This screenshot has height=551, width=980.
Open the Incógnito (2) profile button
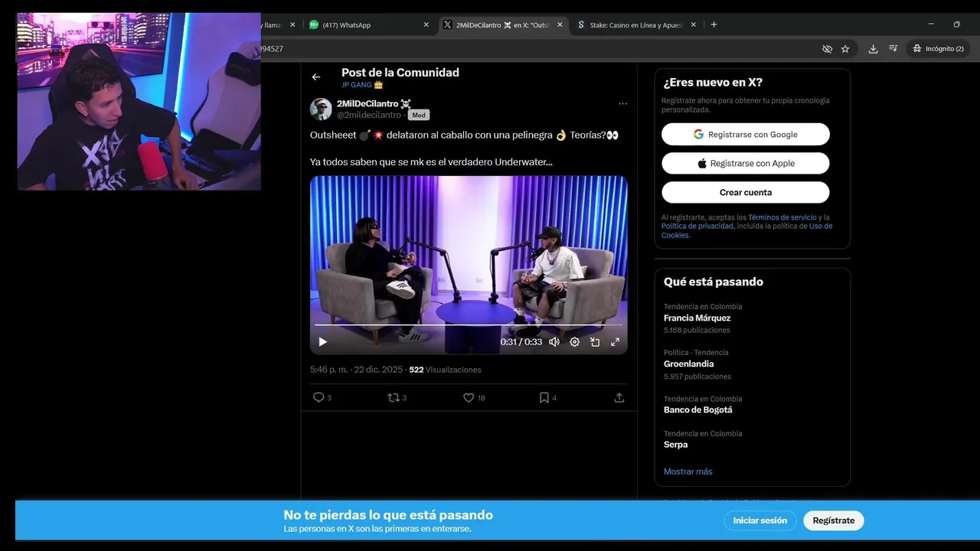[x=938, y=49]
